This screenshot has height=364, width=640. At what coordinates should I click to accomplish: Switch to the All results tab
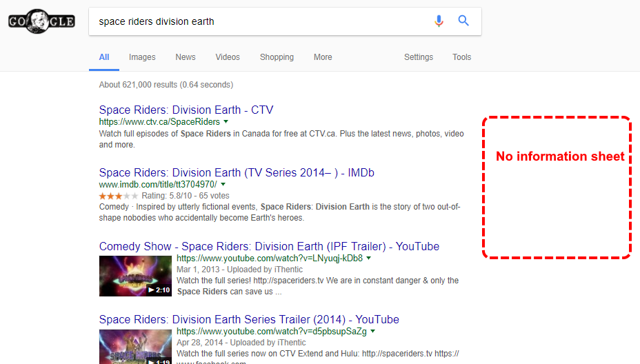click(104, 57)
